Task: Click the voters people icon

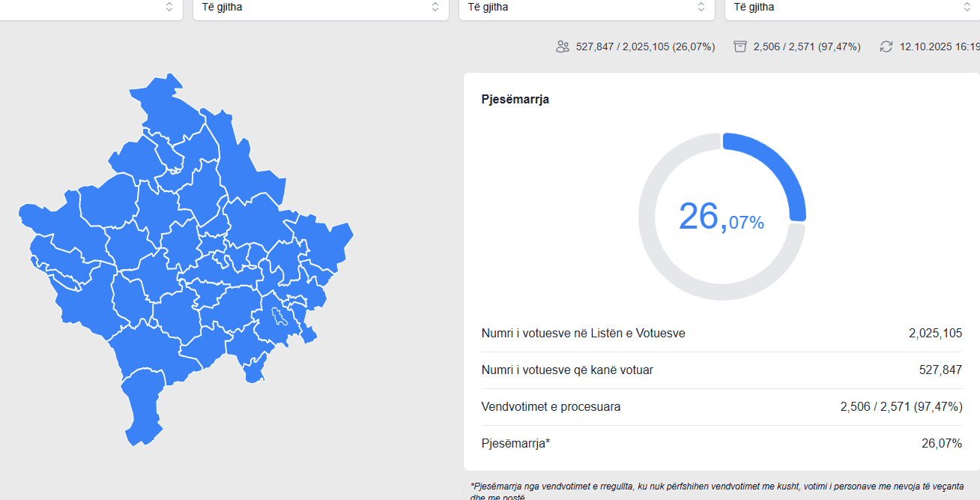Action: pyautogui.click(x=563, y=46)
